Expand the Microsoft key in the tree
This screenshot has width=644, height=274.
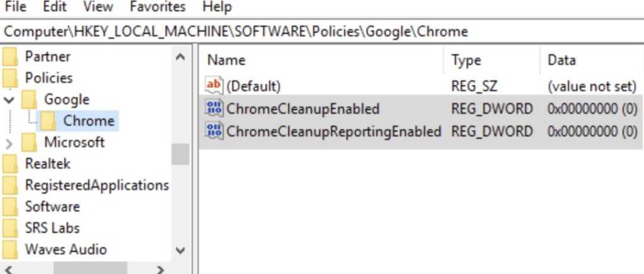pos(9,143)
